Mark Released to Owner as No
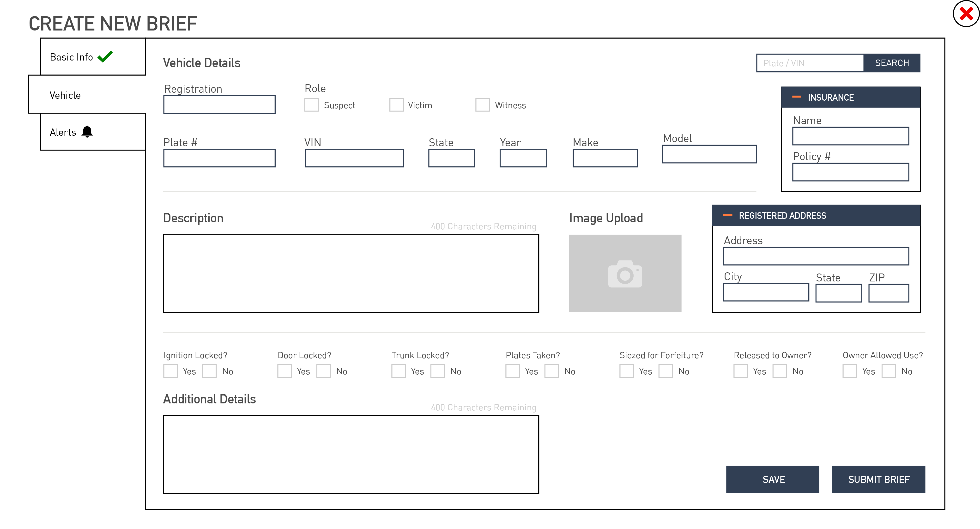This screenshot has width=980, height=529. pos(780,371)
